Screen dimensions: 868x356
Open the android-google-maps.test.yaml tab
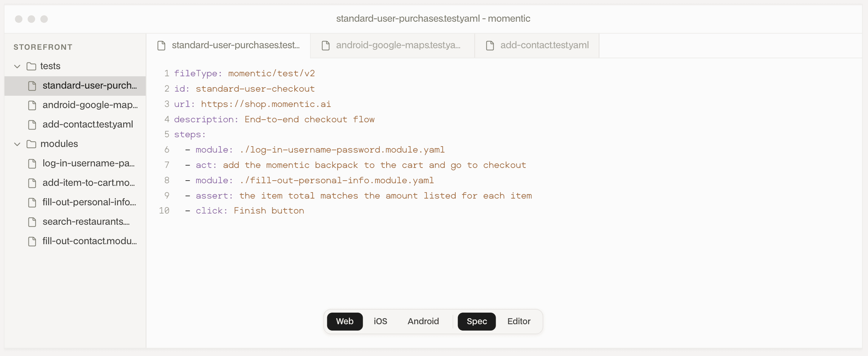(392, 45)
